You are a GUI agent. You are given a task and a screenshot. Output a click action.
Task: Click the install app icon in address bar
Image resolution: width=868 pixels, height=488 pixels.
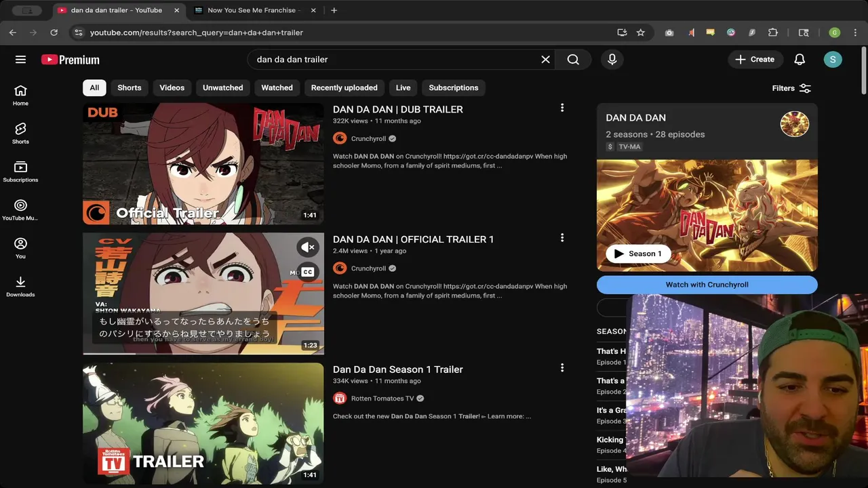click(622, 33)
